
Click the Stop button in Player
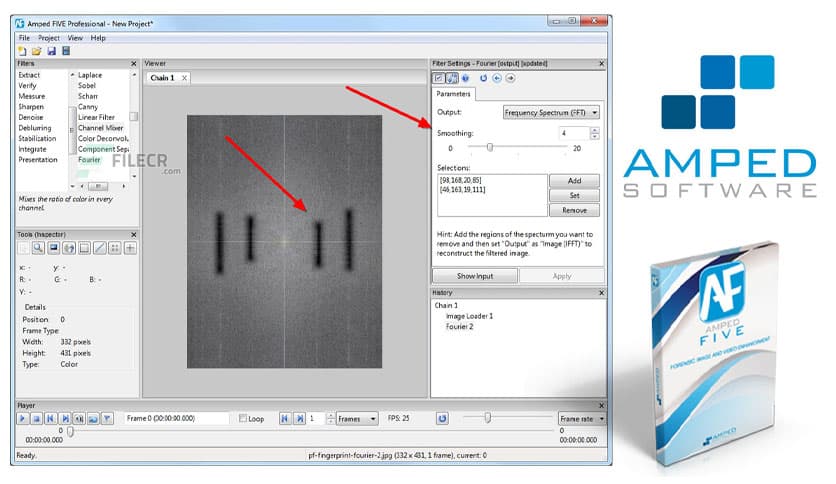36,418
